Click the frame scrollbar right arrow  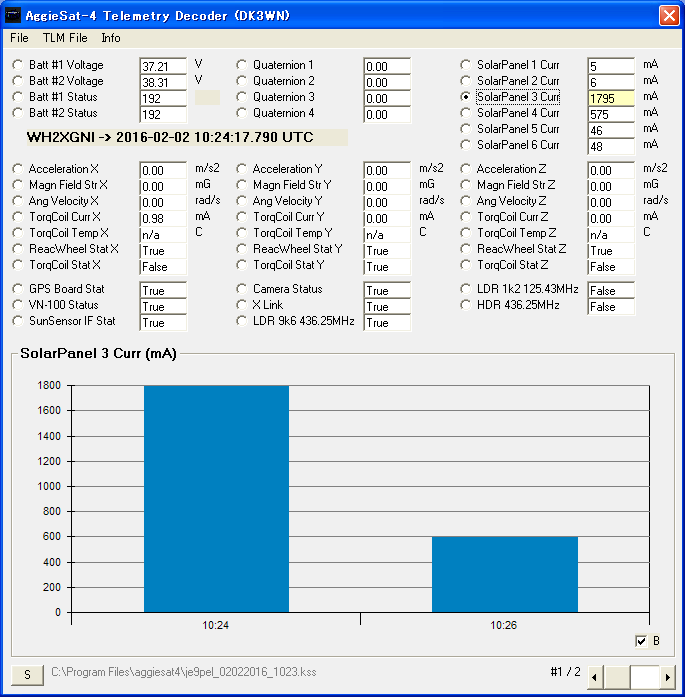668,677
